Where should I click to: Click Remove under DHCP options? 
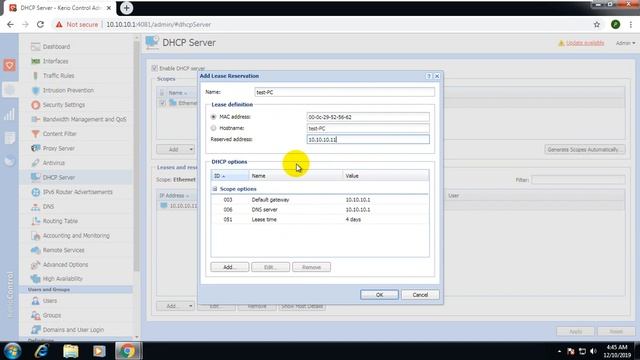311,267
